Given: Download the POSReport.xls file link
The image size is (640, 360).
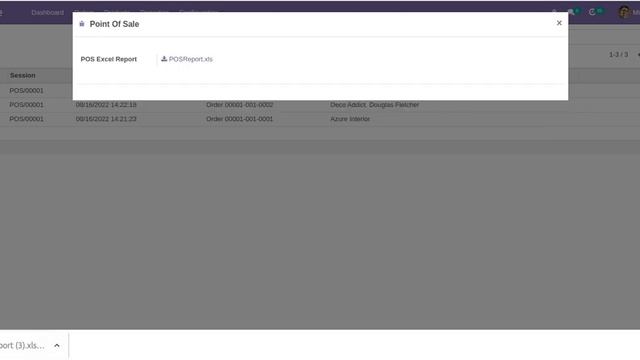Looking at the screenshot, I should tap(191, 59).
